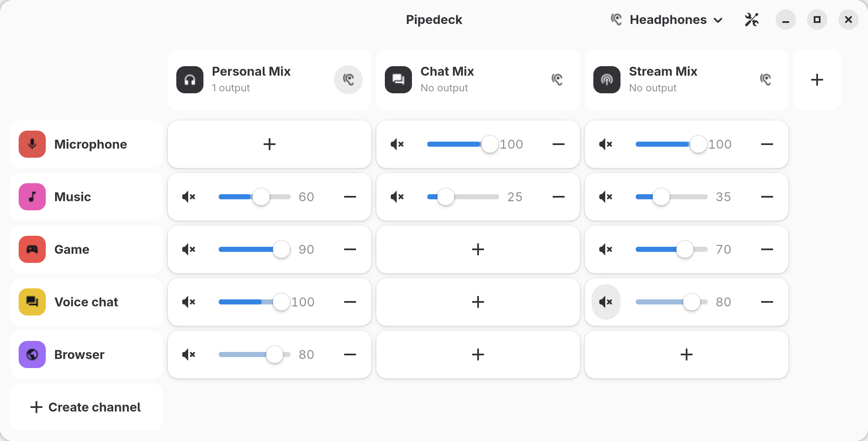Click "1 output" under Personal Mix

(x=231, y=88)
